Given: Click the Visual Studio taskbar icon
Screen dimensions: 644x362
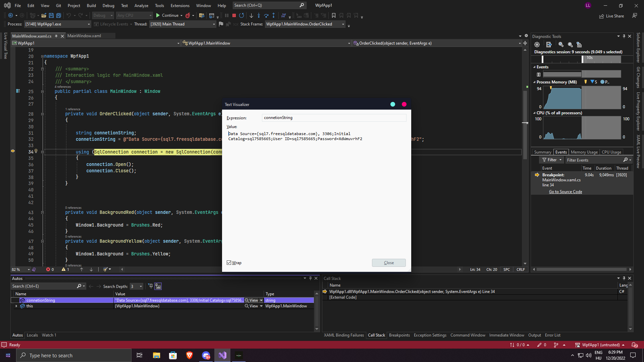Looking at the screenshot, I should [222, 355].
